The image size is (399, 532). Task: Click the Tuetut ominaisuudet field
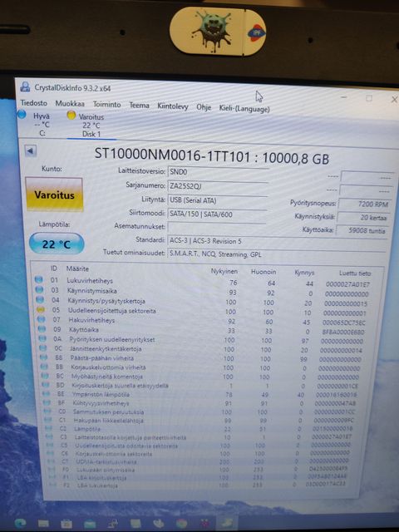(276, 255)
